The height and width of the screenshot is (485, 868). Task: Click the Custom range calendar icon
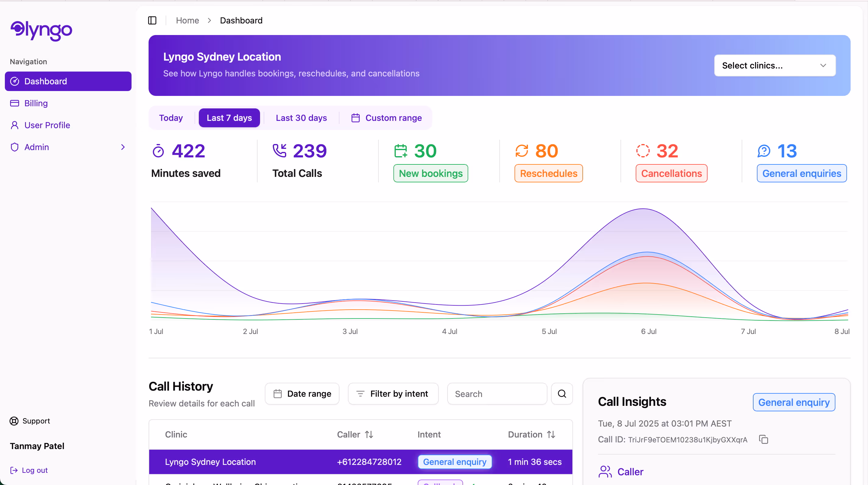[356, 118]
